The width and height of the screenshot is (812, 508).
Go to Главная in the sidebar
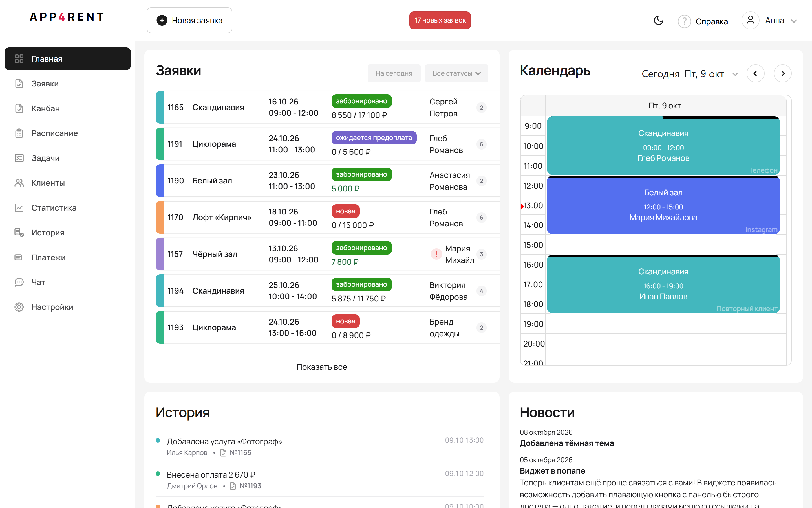pyautogui.click(x=67, y=59)
